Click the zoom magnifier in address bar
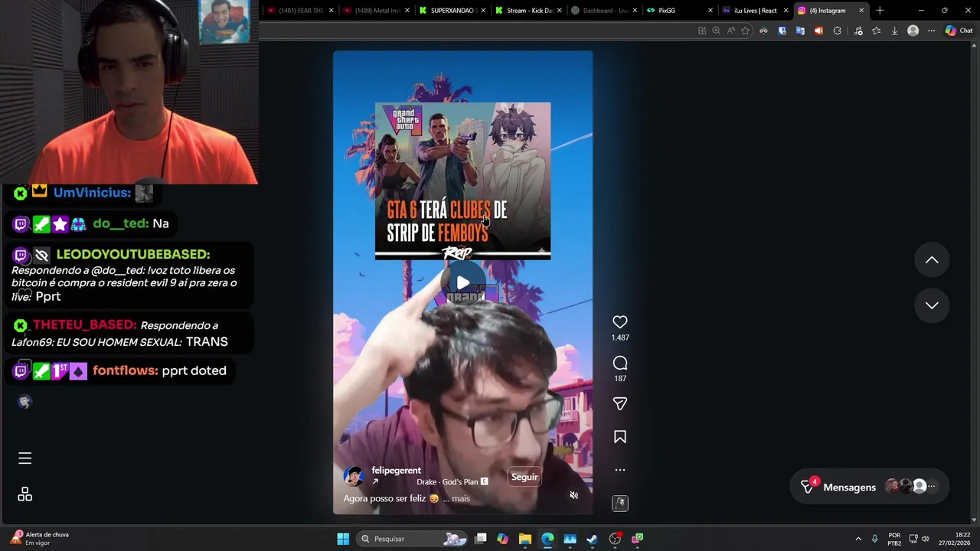Viewport: 980px width, 551px height. 716,31
